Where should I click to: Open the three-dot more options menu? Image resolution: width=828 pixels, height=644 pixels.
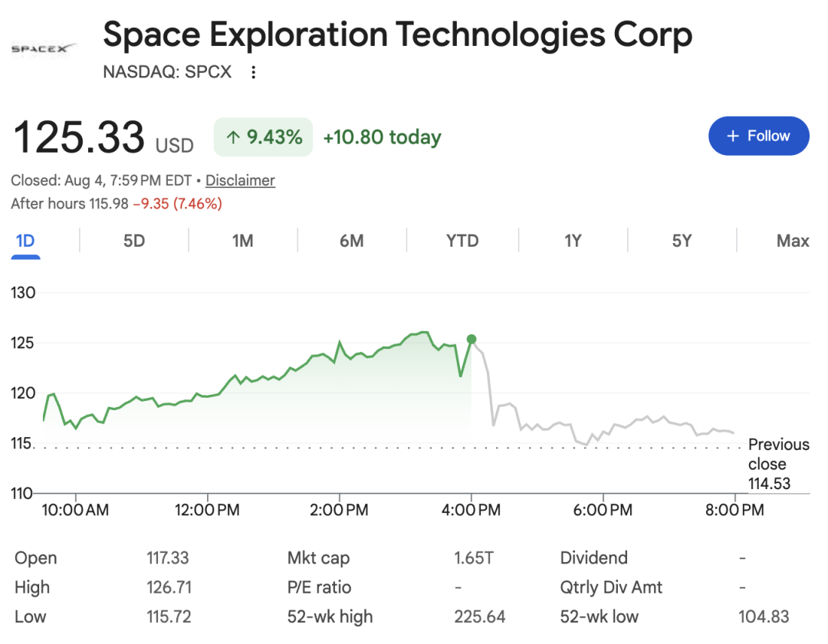coord(254,72)
